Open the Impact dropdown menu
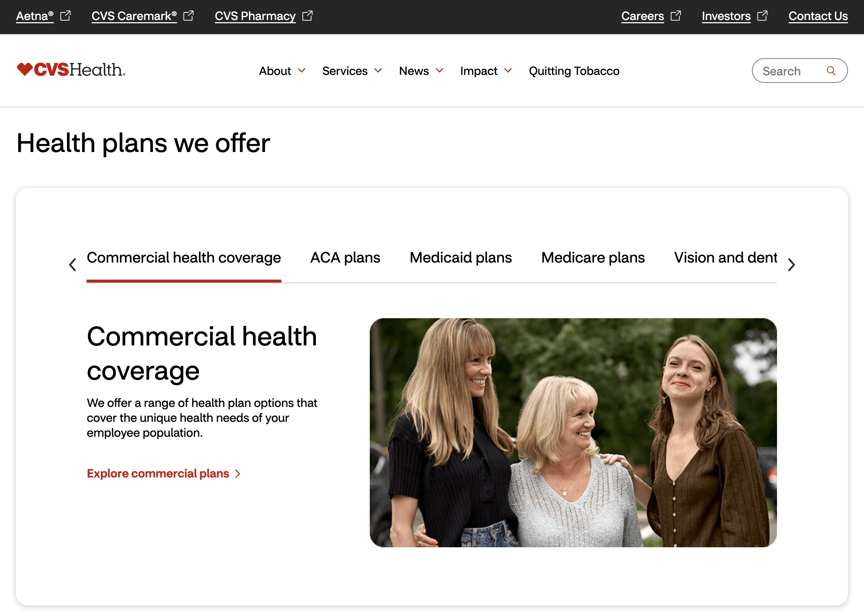The width and height of the screenshot is (864, 616). [486, 71]
